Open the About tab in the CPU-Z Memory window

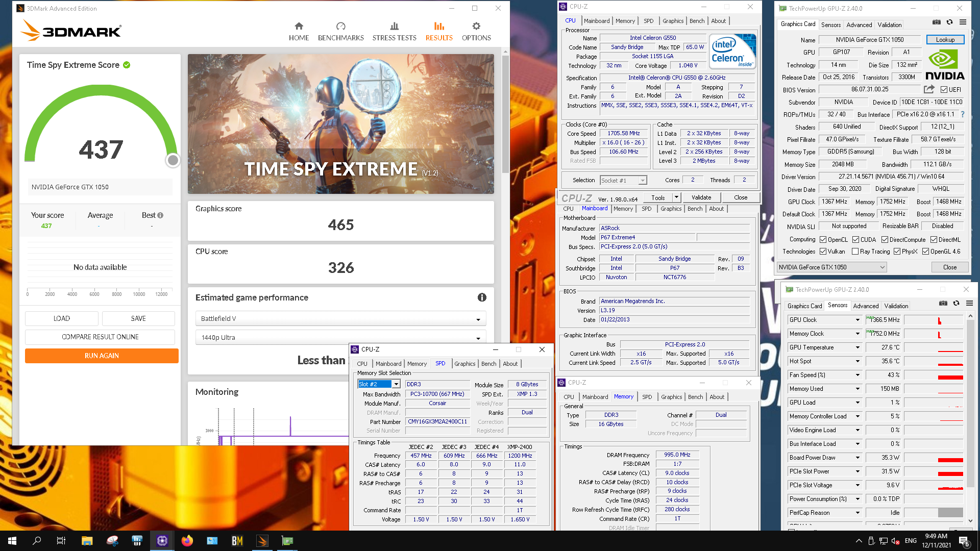pyautogui.click(x=717, y=397)
